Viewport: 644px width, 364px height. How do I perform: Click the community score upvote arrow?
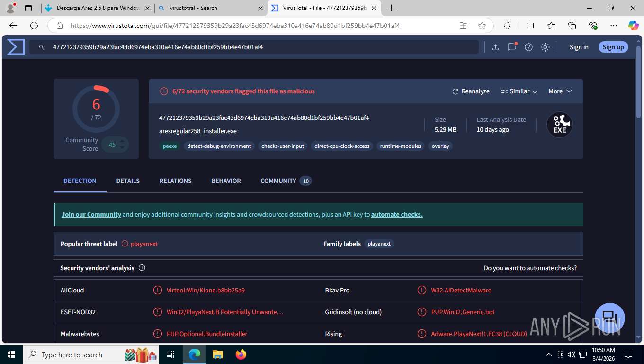(122, 141)
